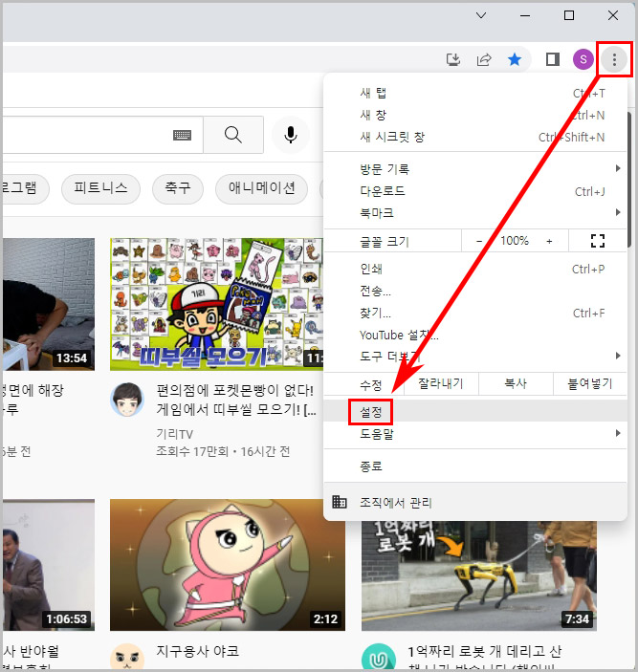Viewport: 638px width, 672px height.
Task: Click 잘라내기 in the edit row
Action: [441, 383]
